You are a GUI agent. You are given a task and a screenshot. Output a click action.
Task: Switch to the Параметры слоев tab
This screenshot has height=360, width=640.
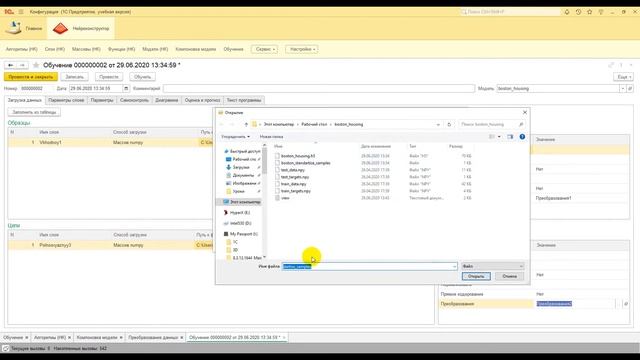pos(66,100)
